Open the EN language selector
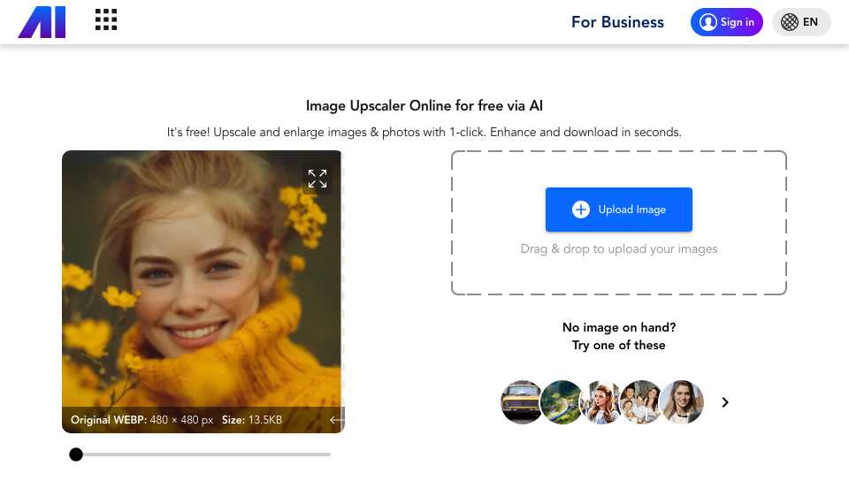 801,22
